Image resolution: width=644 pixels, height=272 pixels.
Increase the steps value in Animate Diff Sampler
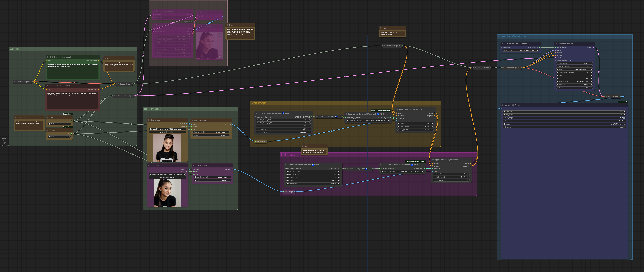pyautogui.click(x=591, y=75)
